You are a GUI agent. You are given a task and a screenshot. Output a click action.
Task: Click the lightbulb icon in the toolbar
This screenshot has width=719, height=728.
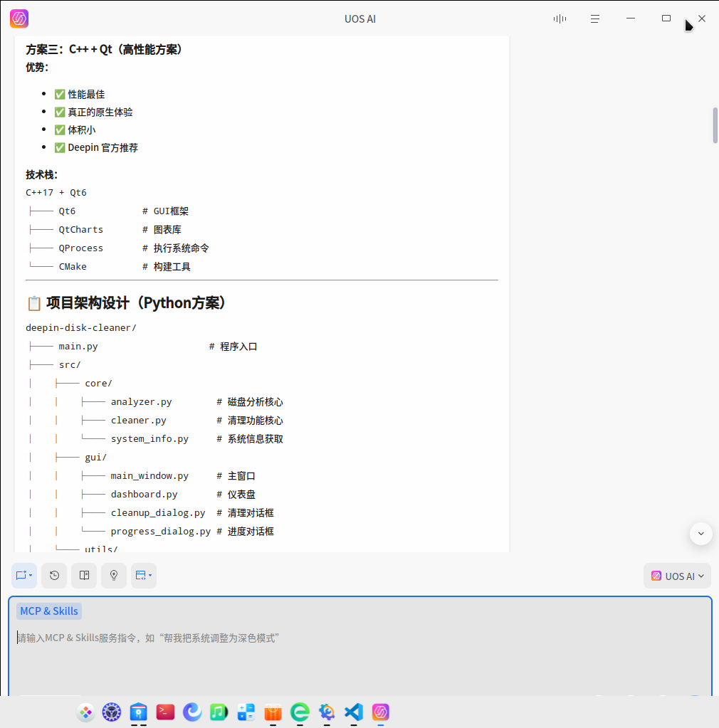[x=114, y=576]
